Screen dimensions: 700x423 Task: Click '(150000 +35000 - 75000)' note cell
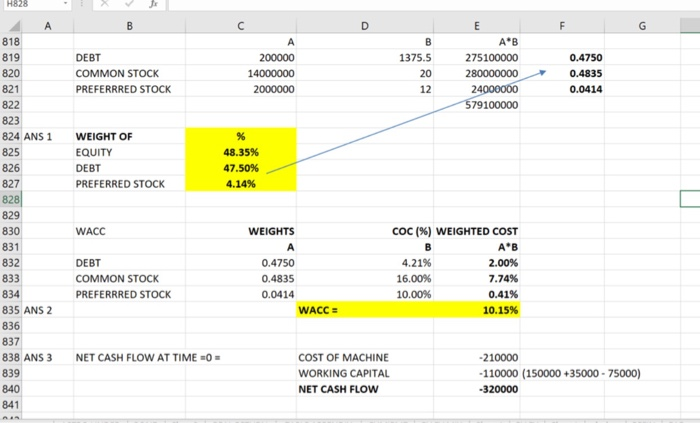[x=581, y=373]
